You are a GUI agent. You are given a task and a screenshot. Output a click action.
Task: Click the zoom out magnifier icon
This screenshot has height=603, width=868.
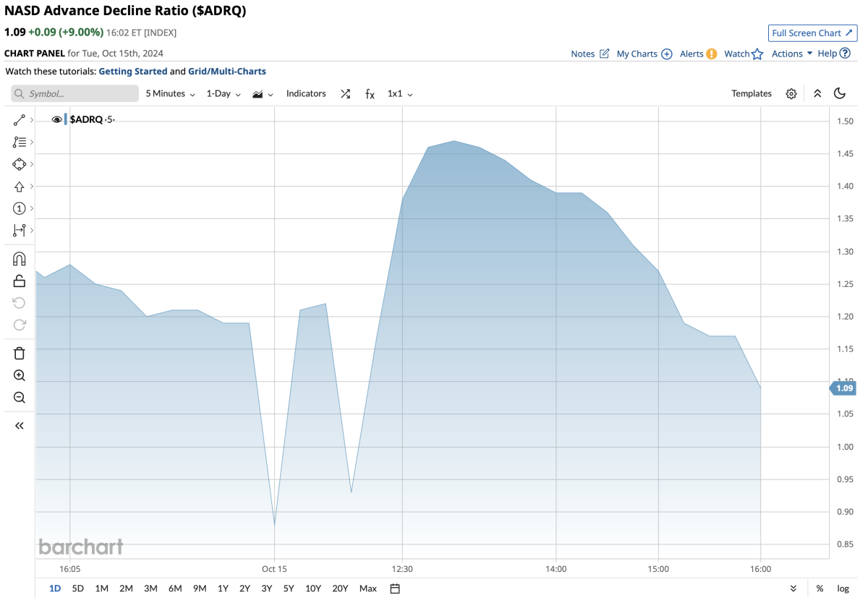pos(20,398)
